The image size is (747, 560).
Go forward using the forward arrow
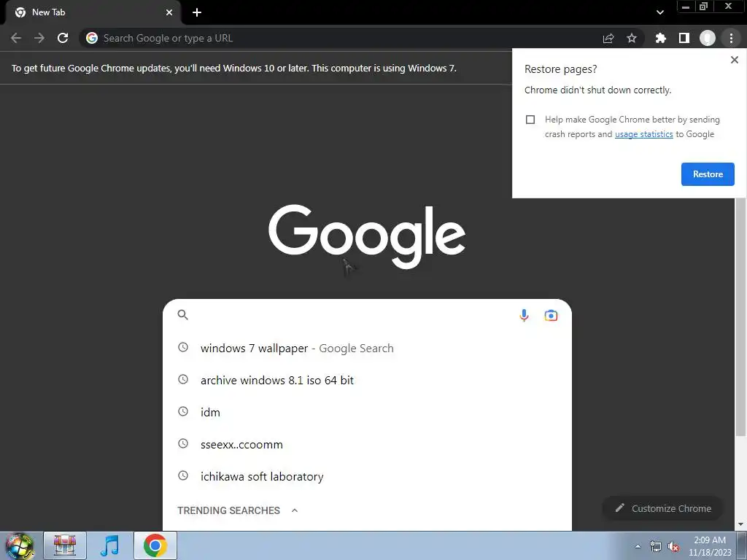(x=39, y=38)
